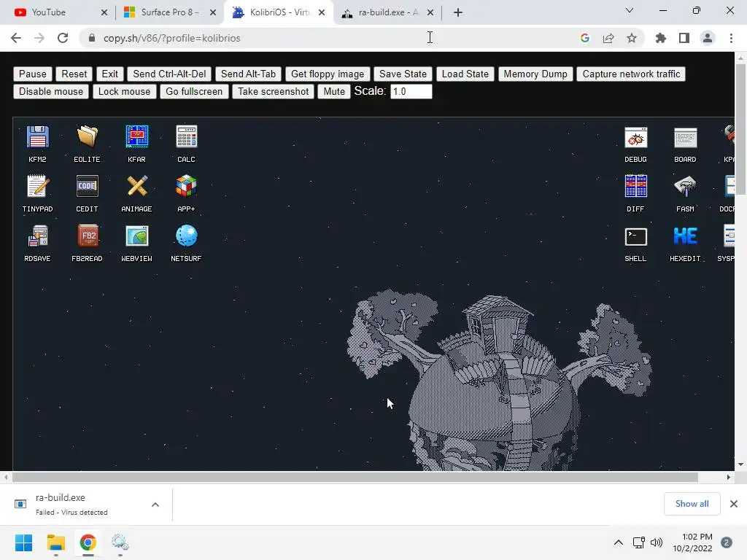Send Ctrl-Alt-Del to the emulator

(x=169, y=74)
